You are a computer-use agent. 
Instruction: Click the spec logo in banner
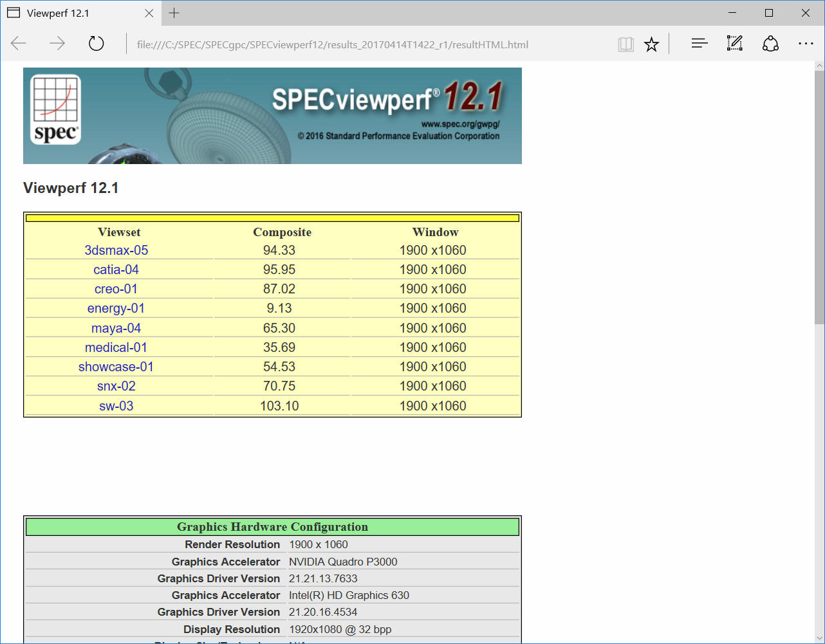tap(55, 109)
